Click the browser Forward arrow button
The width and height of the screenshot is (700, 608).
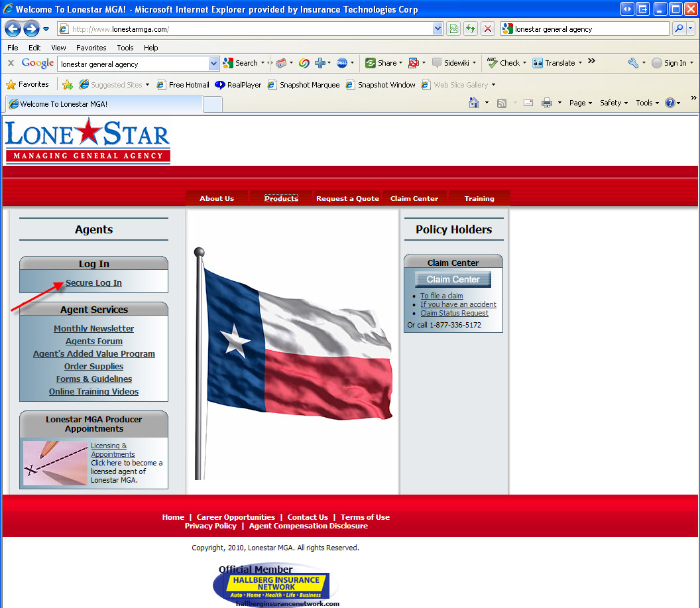[31, 29]
